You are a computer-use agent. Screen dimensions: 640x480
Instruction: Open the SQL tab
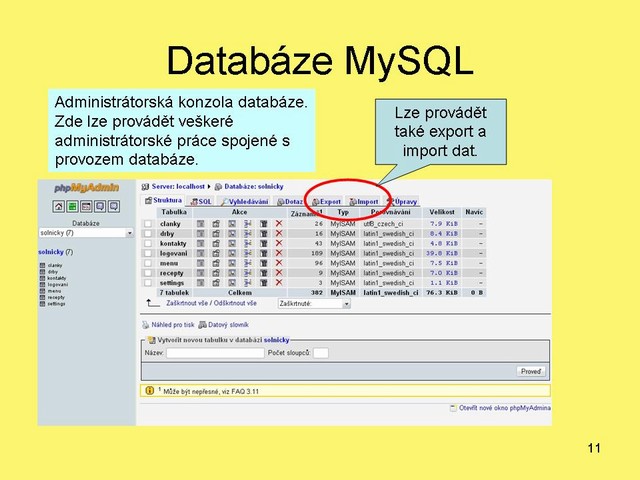[202, 202]
